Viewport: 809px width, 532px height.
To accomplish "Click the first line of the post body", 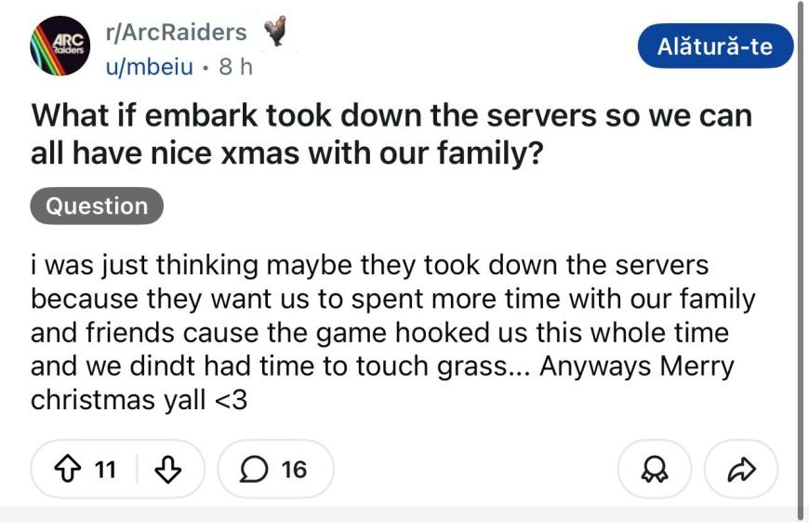I will [x=369, y=266].
